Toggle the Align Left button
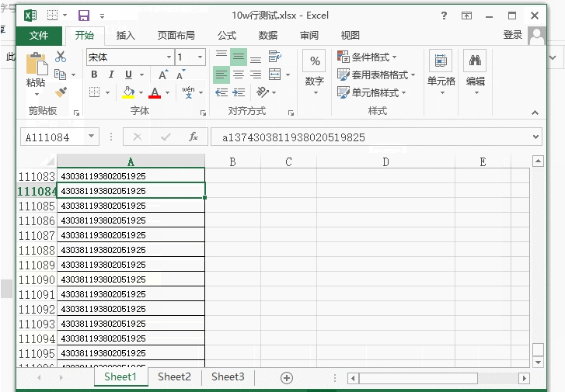565x392 pixels. (221, 75)
